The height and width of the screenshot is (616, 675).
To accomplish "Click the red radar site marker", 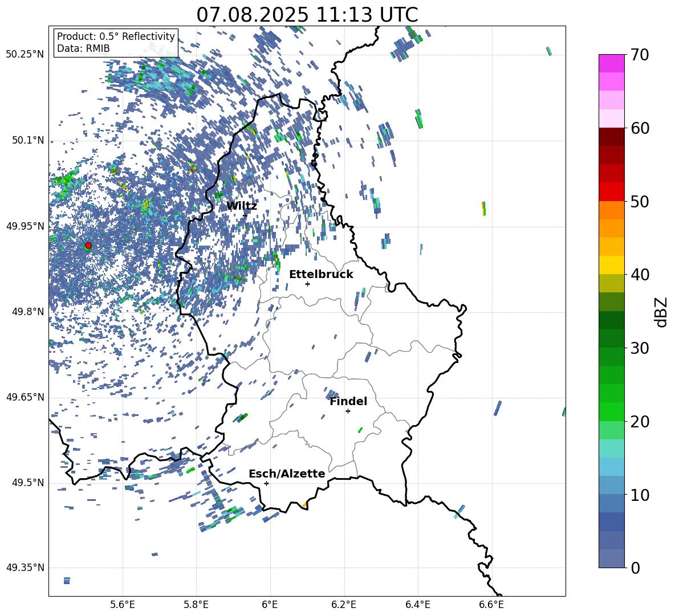I will 88,245.
